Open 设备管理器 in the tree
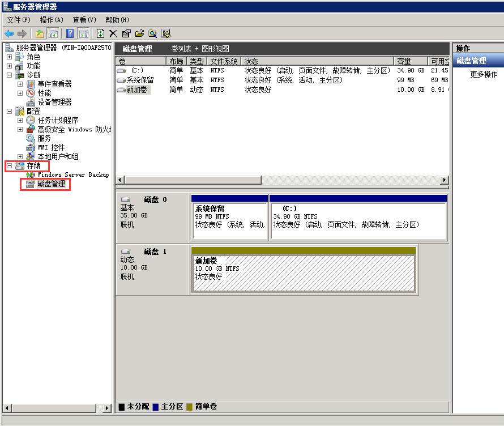 (x=54, y=102)
